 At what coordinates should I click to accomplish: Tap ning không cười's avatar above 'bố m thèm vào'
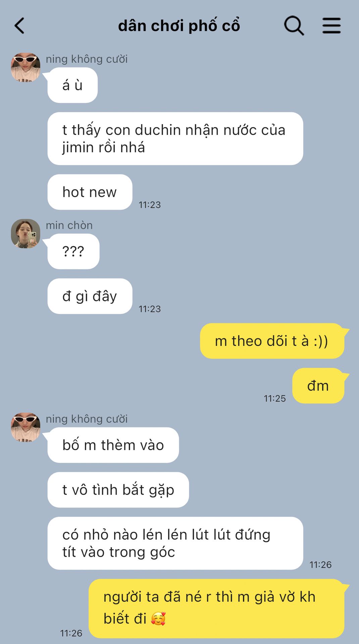click(x=25, y=427)
